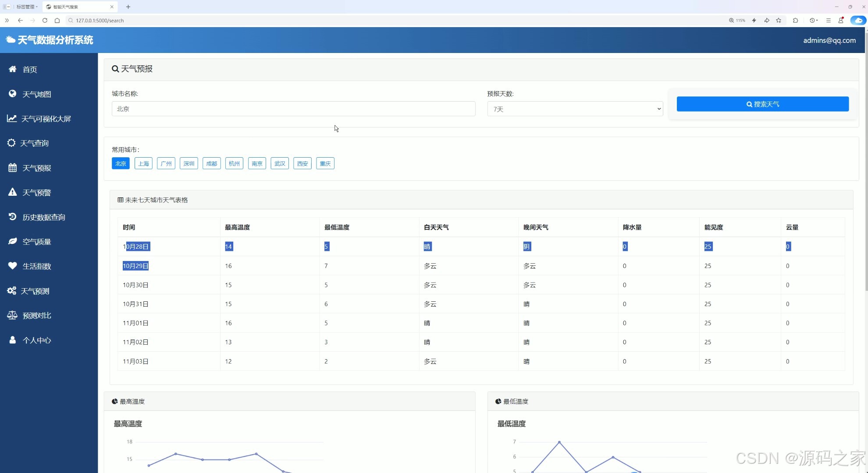Open the browser history dropdown arrow

(x=817, y=21)
